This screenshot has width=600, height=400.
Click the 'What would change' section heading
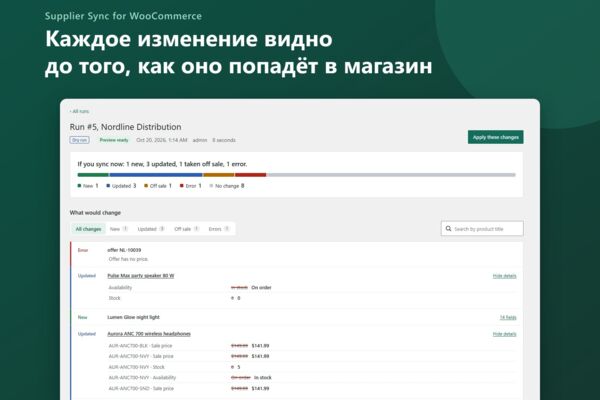click(95, 212)
